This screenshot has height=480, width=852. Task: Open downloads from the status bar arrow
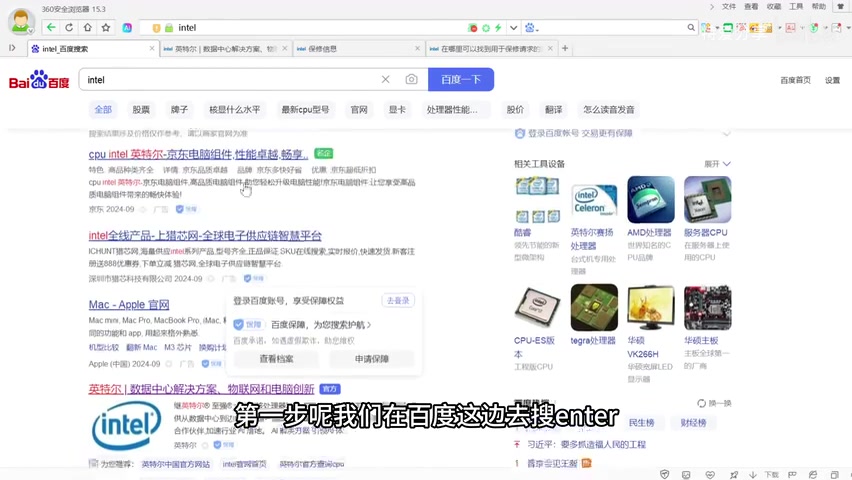click(x=753, y=475)
